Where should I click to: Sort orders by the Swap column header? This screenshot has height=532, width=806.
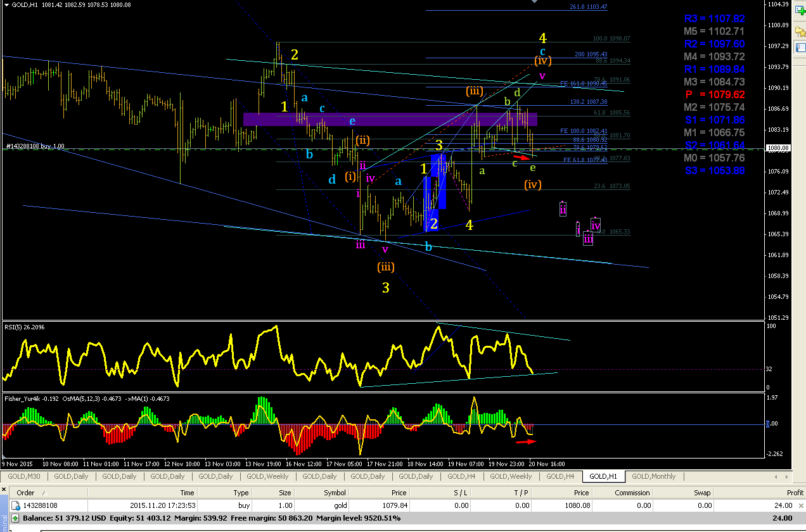(x=685, y=492)
